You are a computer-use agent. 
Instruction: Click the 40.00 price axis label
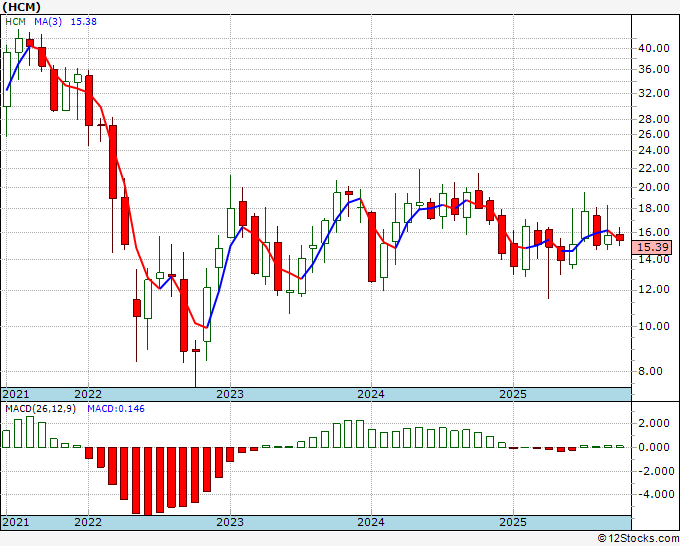(654, 48)
